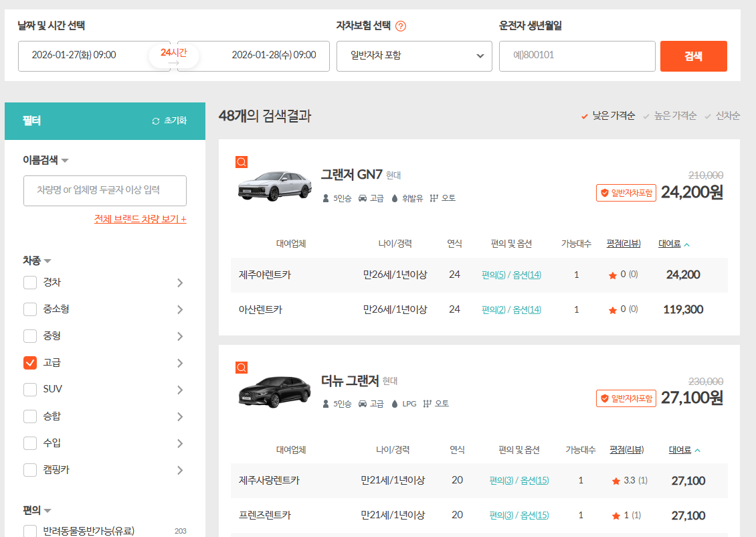This screenshot has width=756, height=537.
Task: Expand the 고급 submenu chevron
Action: (180, 363)
